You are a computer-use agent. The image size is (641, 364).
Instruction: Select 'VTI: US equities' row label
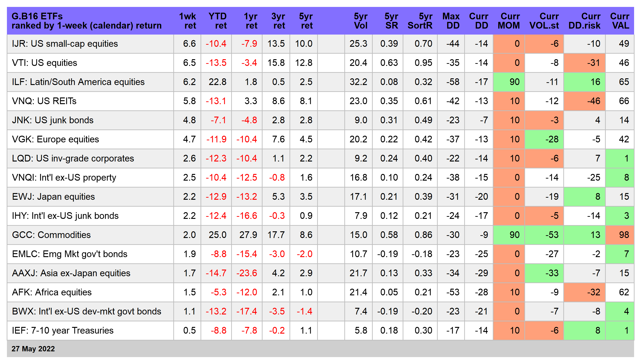pyautogui.click(x=44, y=63)
